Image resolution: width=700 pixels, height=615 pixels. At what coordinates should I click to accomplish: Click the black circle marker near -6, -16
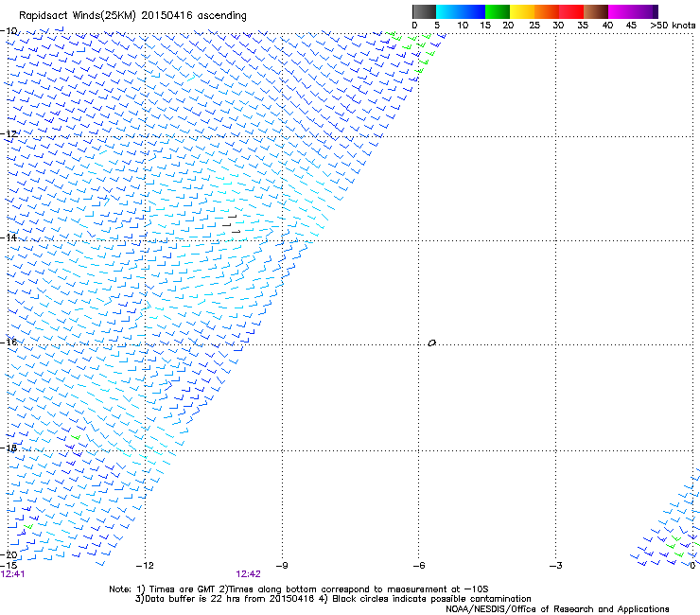point(431,343)
